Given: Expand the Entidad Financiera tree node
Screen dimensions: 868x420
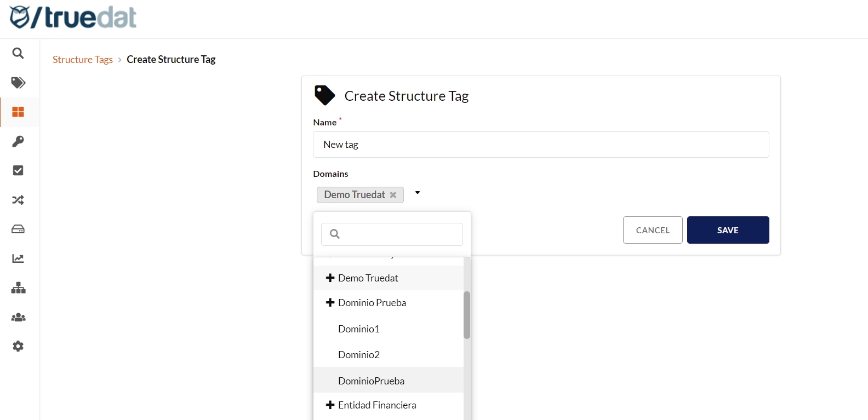Looking at the screenshot, I should point(330,405).
